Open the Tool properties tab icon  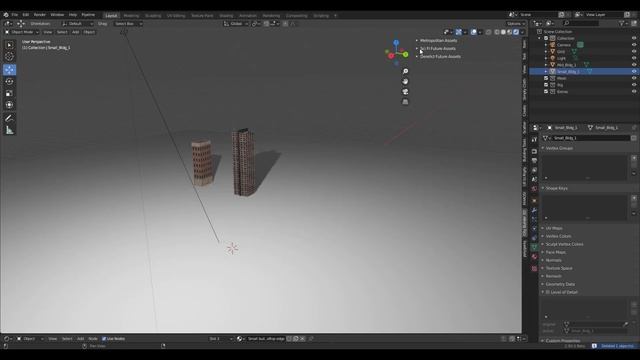click(534, 140)
